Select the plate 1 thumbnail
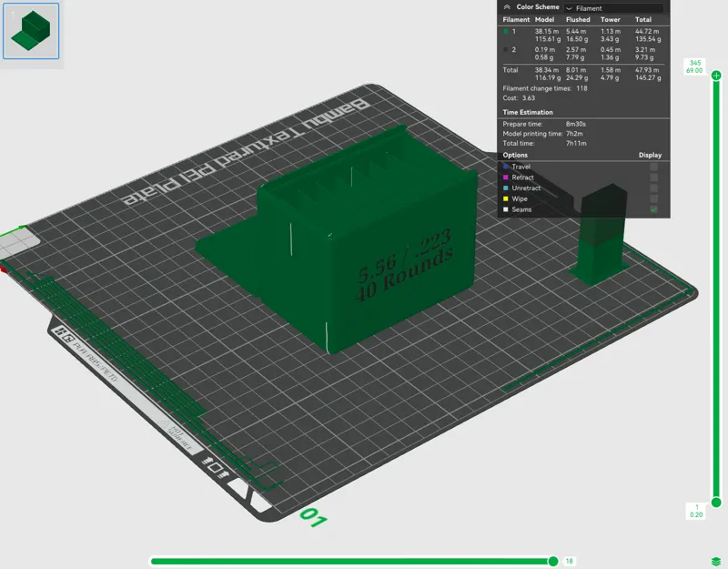The height and width of the screenshot is (569, 728). click(x=31, y=31)
